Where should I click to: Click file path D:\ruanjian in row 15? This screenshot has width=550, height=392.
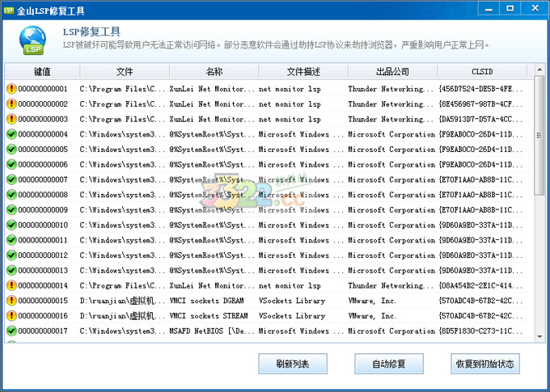pos(122,301)
